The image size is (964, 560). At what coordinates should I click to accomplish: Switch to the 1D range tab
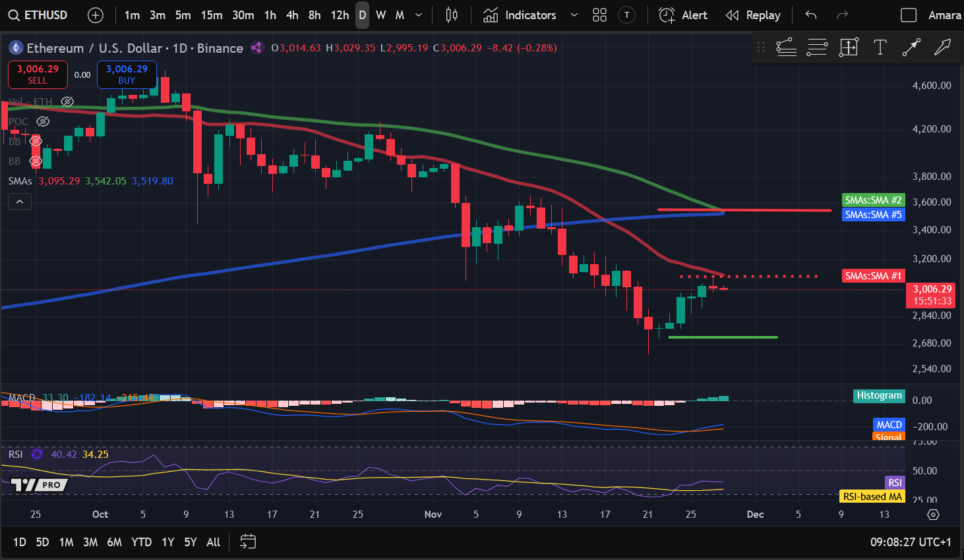pyautogui.click(x=19, y=542)
